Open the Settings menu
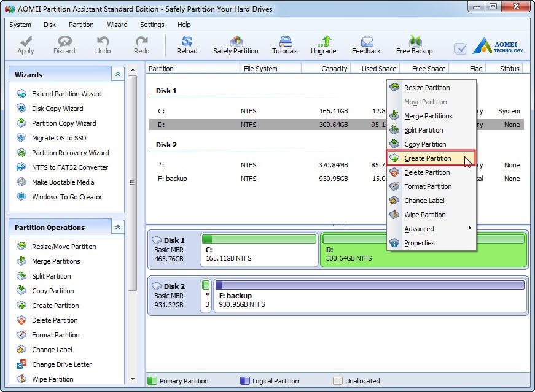The height and width of the screenshot is (392, 535). 152,25
